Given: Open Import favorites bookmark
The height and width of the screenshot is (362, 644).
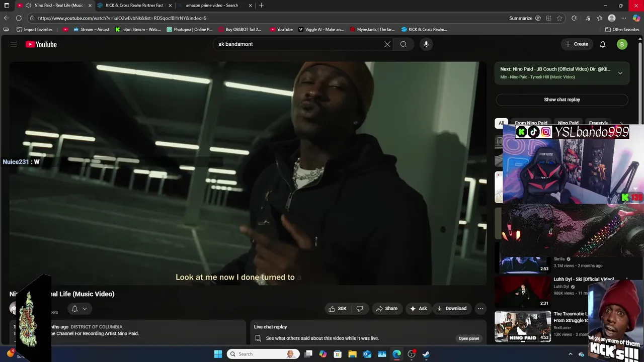Looking at the screenshot, I should [35, 30].
